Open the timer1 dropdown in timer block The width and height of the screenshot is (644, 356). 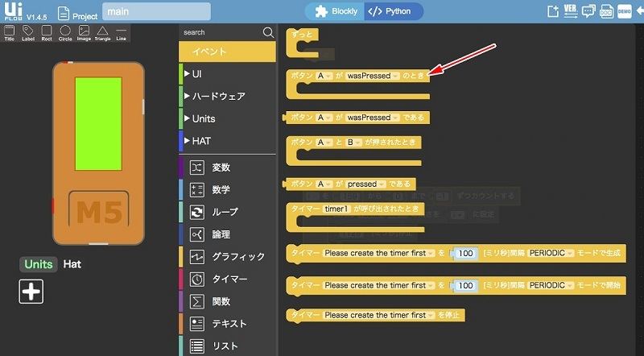(x=337, y=209)
